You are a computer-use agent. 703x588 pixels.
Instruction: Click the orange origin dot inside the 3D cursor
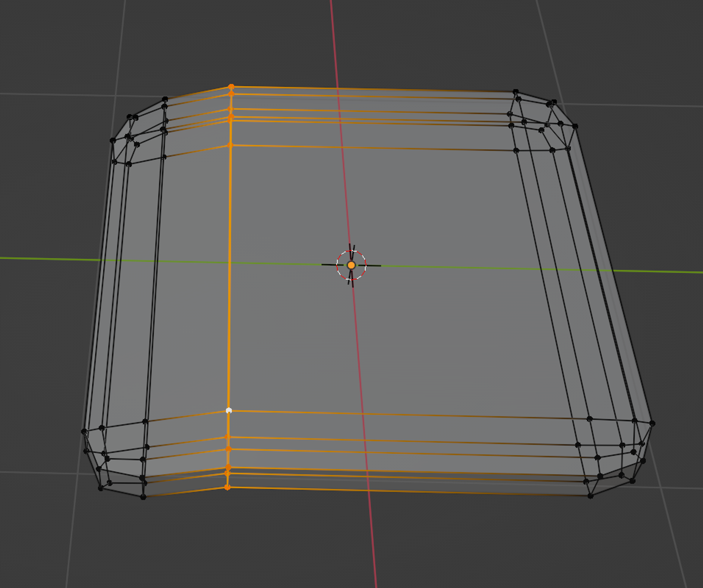pyautogui.click(x=351, y=265)
